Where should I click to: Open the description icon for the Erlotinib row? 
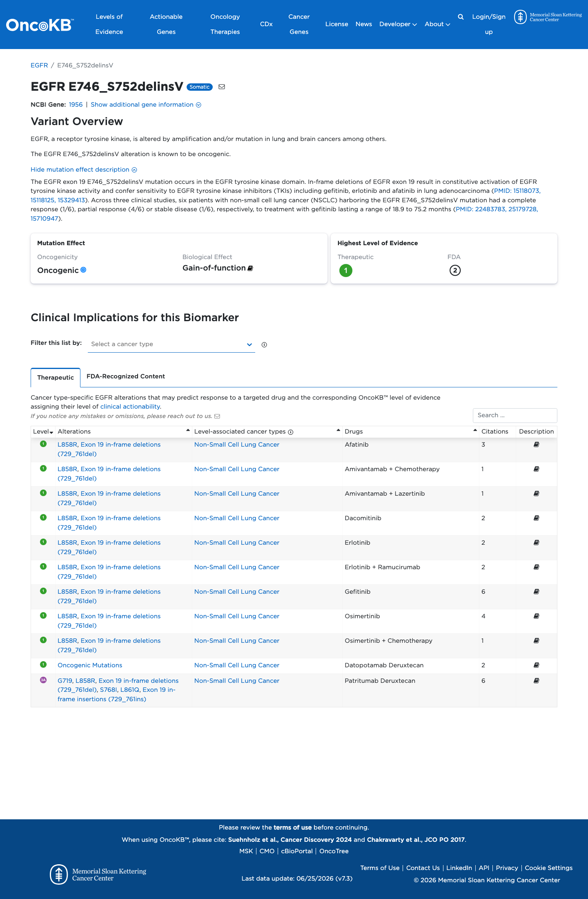click(537, 543)
